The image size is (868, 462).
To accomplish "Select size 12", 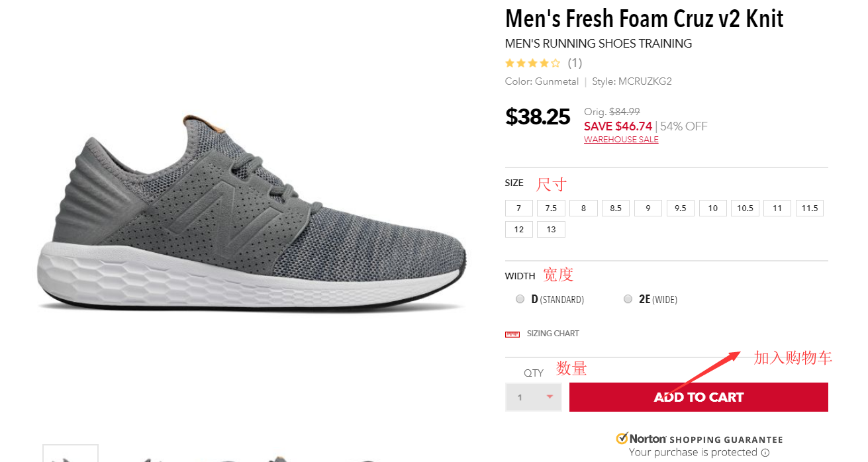I will coord(518,230).
